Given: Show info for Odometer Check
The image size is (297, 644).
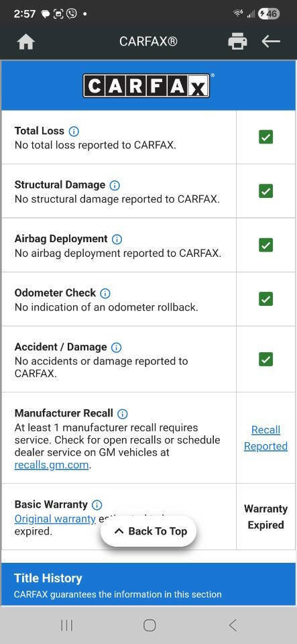Looking at the screenshot, I should point(105,293).
